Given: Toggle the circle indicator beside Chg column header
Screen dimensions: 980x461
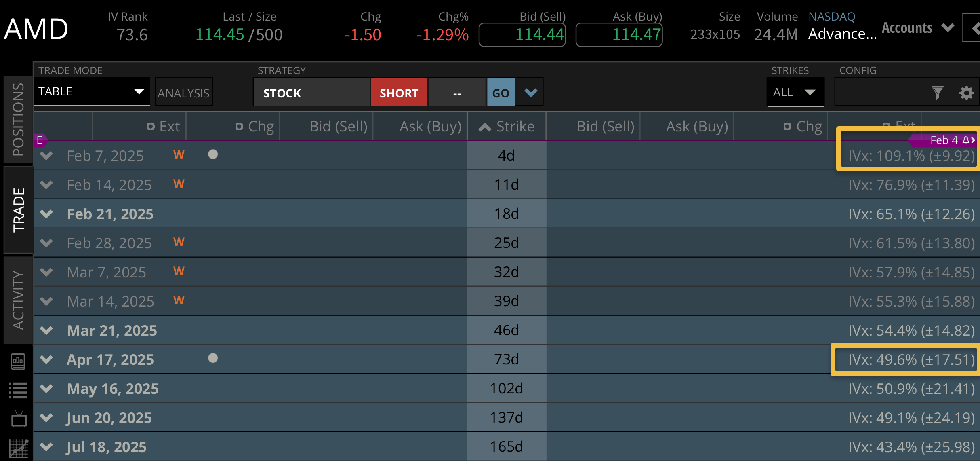Looking at the screenshot, I should (239, 126).
